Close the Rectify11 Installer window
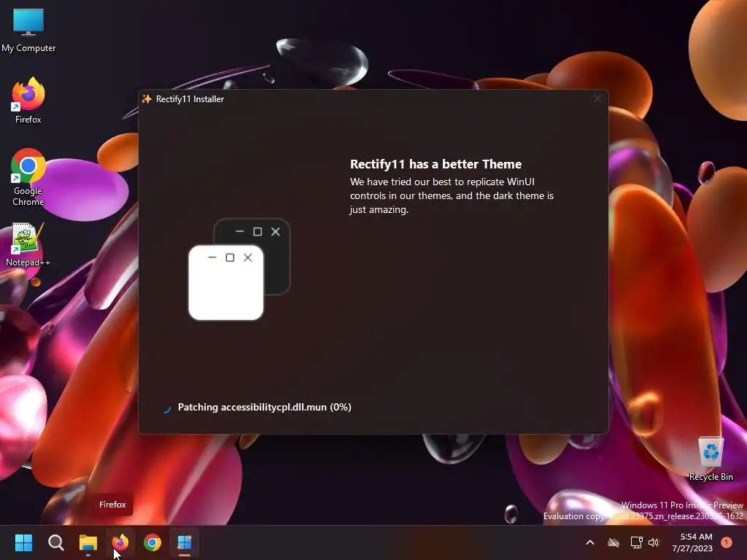 click(x=597, y=99)
